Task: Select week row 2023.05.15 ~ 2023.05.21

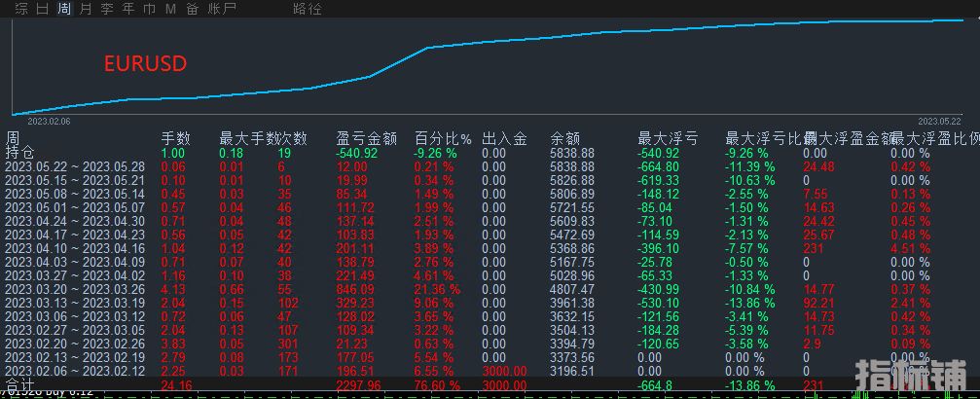Action: point(74,180)
